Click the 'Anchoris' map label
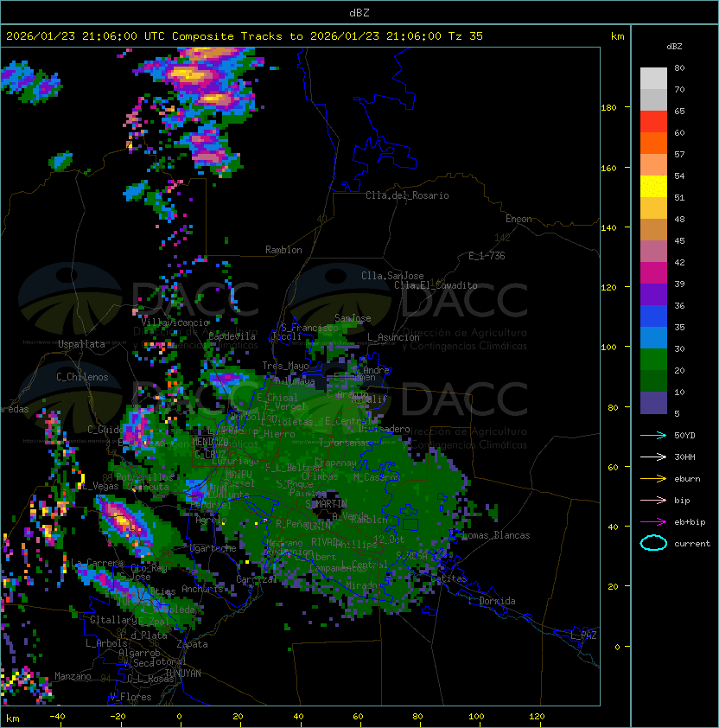719x728 pixels. [202, 589]
